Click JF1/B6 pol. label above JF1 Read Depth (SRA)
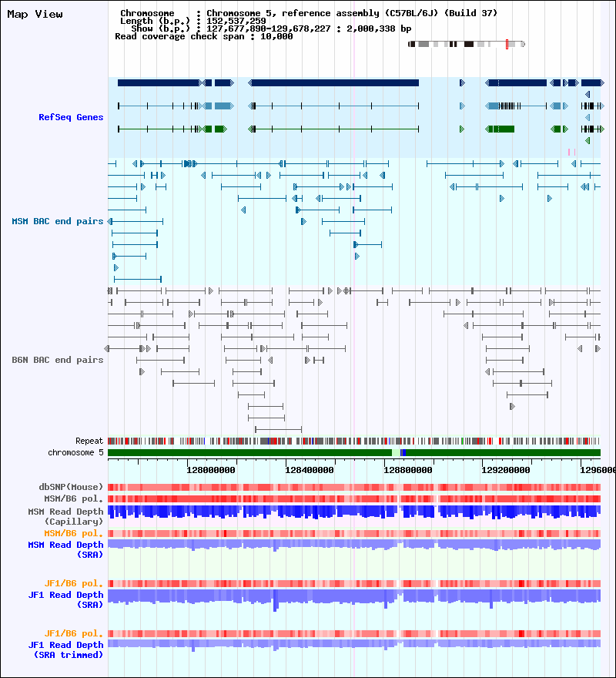The height and width of the screenshot is (678, 616). [x=73, y=583]
